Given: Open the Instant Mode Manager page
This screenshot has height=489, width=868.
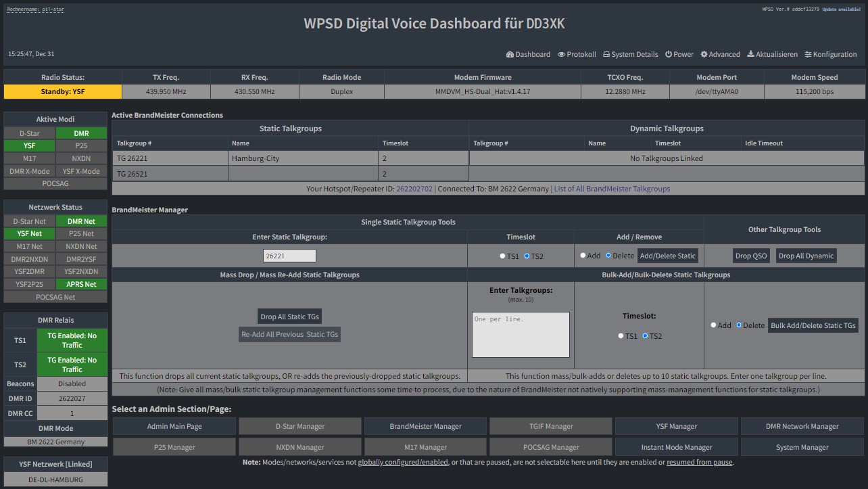Looking at the screenshot, I should (x=677, y=447).
